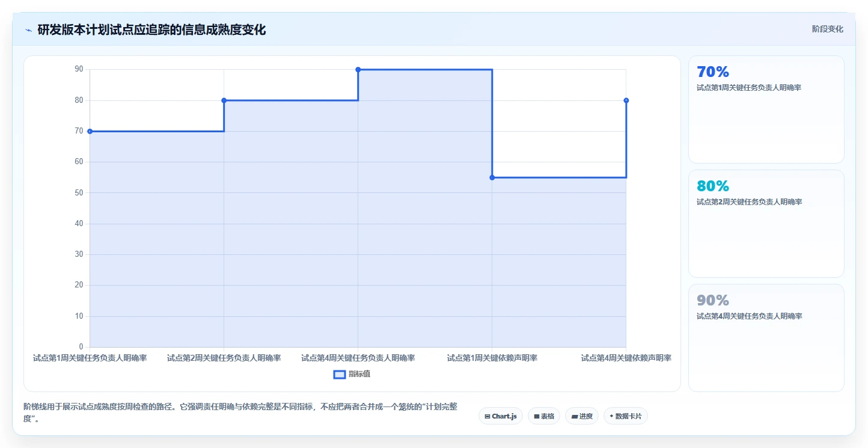Click x-axis label 试点第4周关键依赖声明率
The image size is (868, 448).
pos(626,358)
